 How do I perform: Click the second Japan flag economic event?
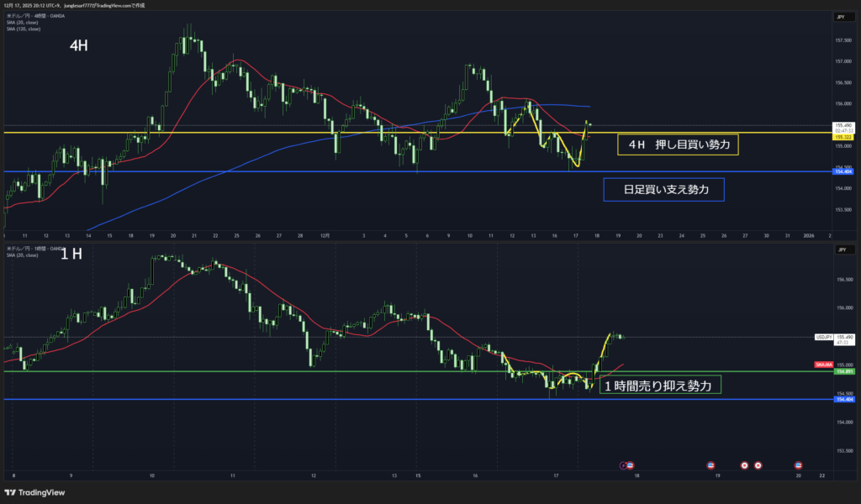(x=758, y=465)
